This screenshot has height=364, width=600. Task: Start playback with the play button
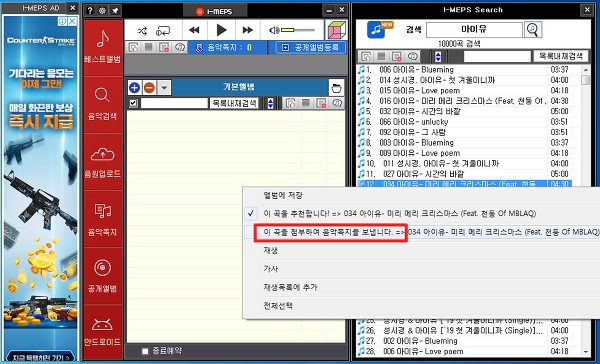point(221,30)
